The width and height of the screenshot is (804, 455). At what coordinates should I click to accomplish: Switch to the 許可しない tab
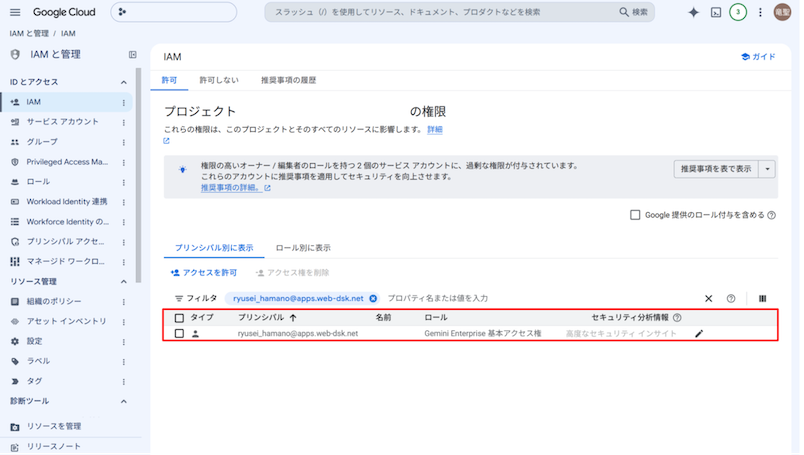point(219,81)
